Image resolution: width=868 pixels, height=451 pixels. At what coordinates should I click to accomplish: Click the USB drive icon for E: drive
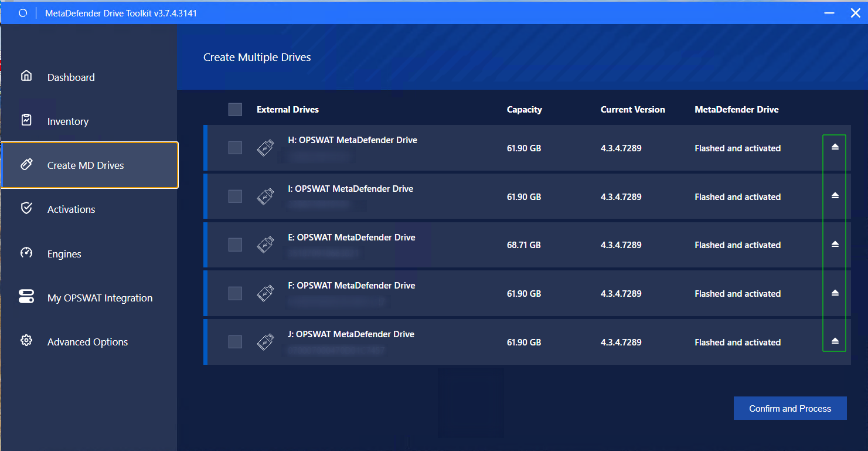[265, 245]
